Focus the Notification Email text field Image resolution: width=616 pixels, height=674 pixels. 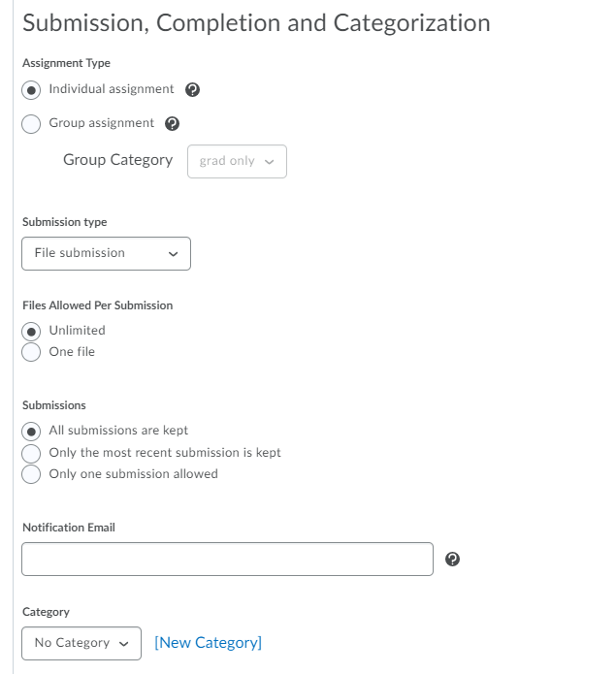click(227, 559)
